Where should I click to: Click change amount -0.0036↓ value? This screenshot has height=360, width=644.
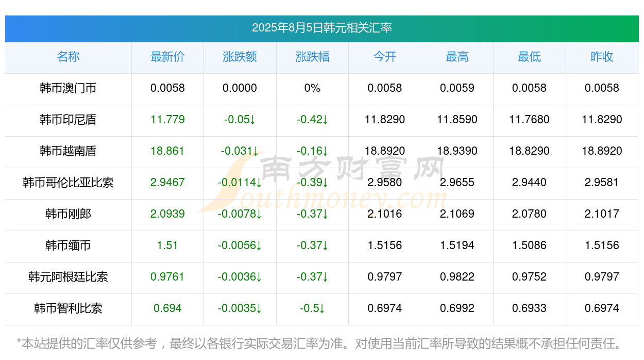pyautogui.click(x=240, y=277)
